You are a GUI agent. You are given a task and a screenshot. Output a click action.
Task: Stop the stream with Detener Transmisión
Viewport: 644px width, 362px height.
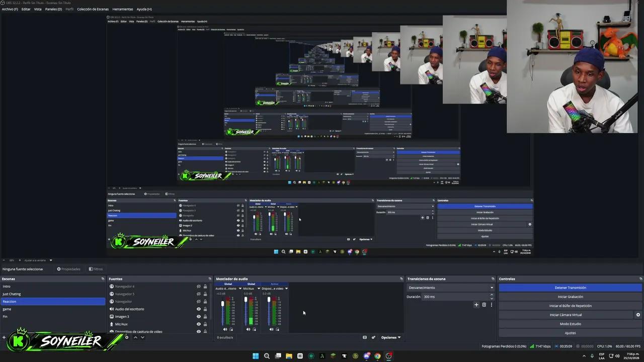point(571,288)
